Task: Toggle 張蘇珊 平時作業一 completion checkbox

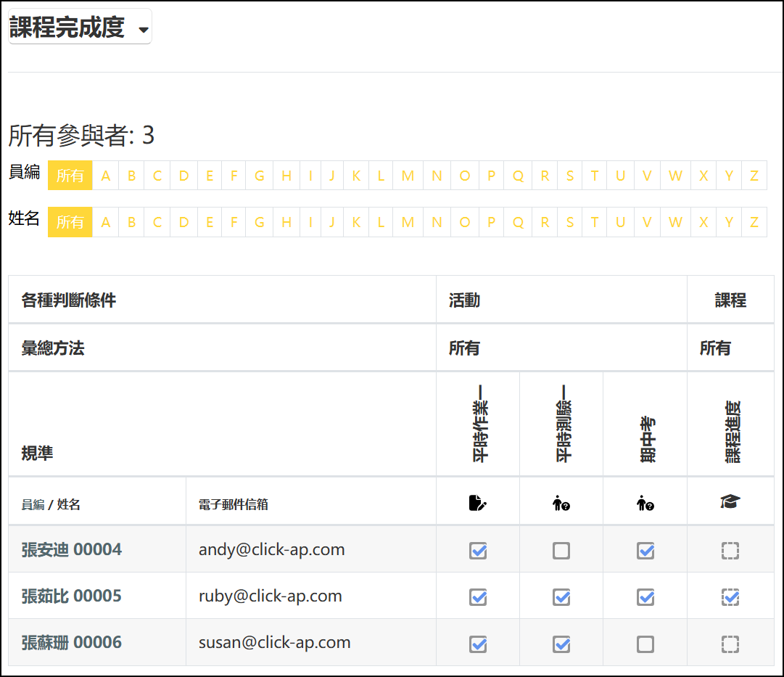Action: tap(478, 644)
